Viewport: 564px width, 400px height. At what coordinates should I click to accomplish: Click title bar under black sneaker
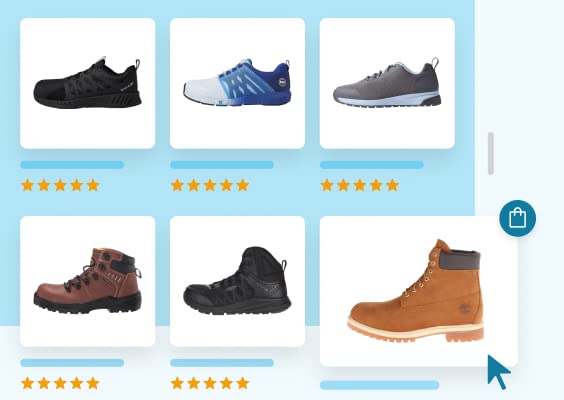[72, 165]
